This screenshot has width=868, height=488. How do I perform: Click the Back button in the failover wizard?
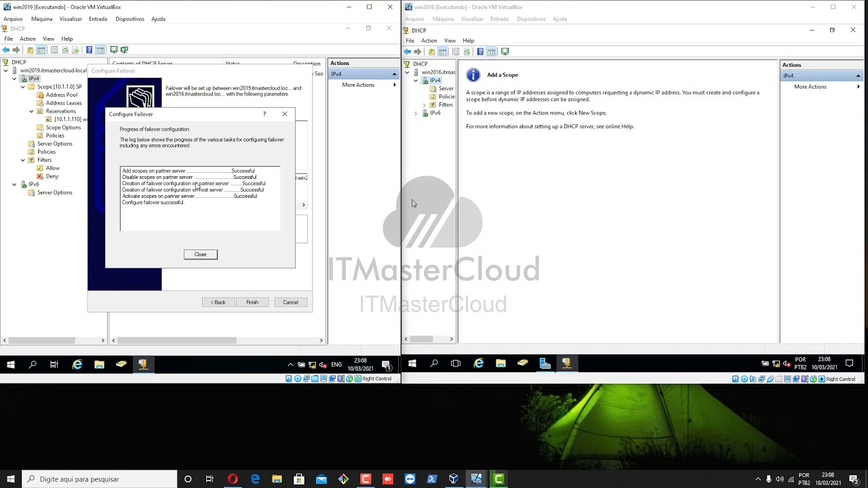click(x=218, y=302)
